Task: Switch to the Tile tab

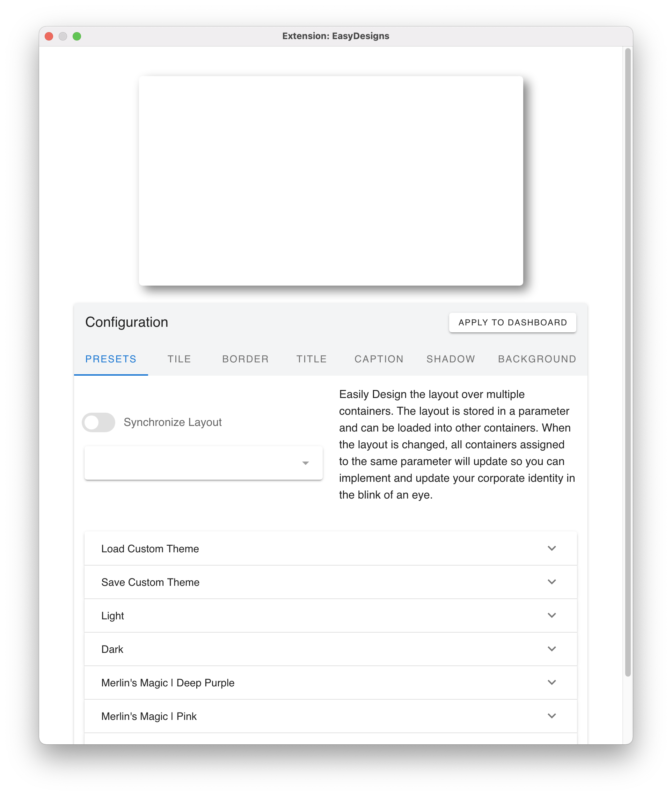Action: [x=179, y=359]
